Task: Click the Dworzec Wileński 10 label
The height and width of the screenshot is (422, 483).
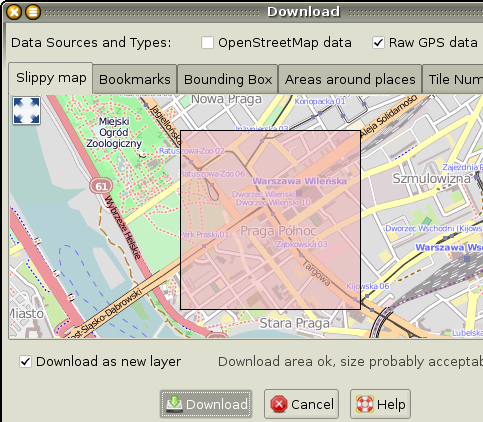Action: [273, 202]
